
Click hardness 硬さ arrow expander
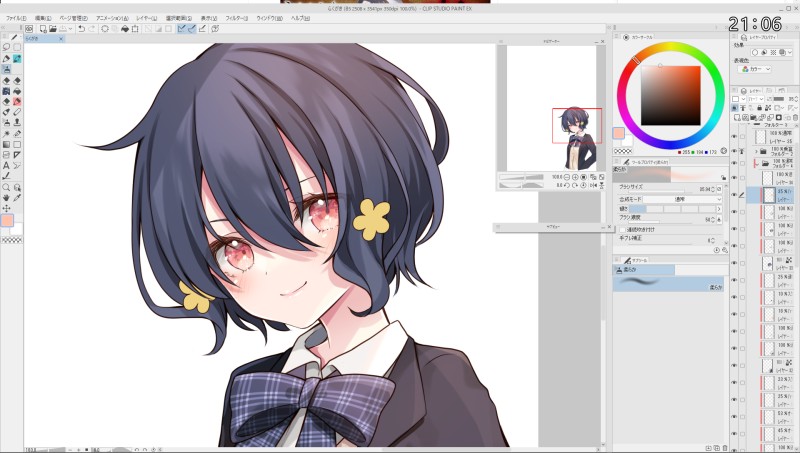(719, 209)
